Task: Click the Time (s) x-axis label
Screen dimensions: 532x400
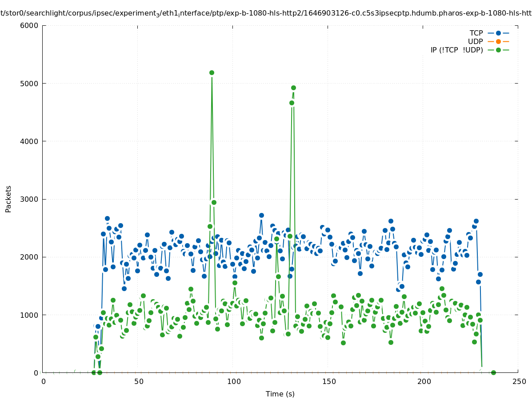Action: pyautogui.click(x=280, y=394)
